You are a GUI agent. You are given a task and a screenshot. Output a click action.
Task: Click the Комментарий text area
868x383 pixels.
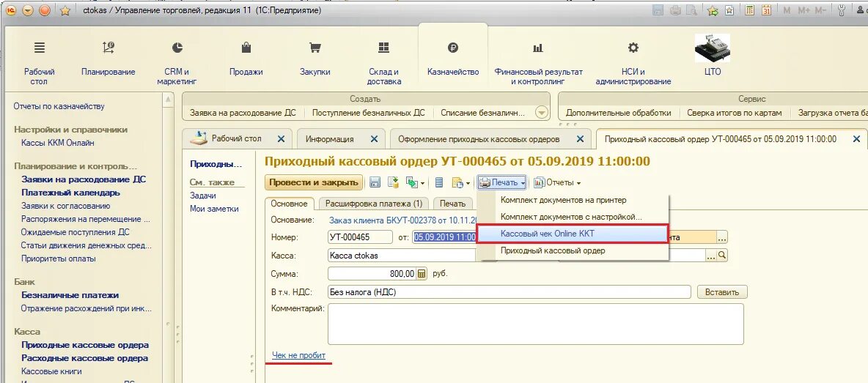point(535,324)
